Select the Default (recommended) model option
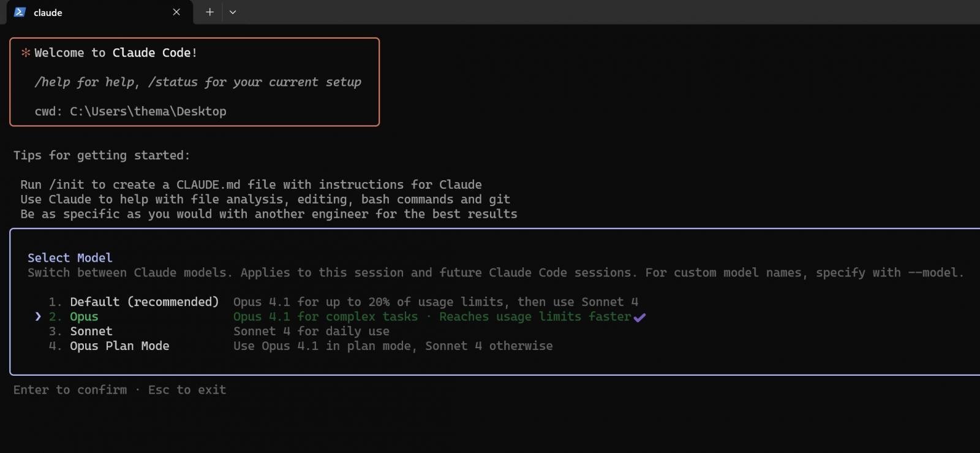 click(x=144, y=302)
